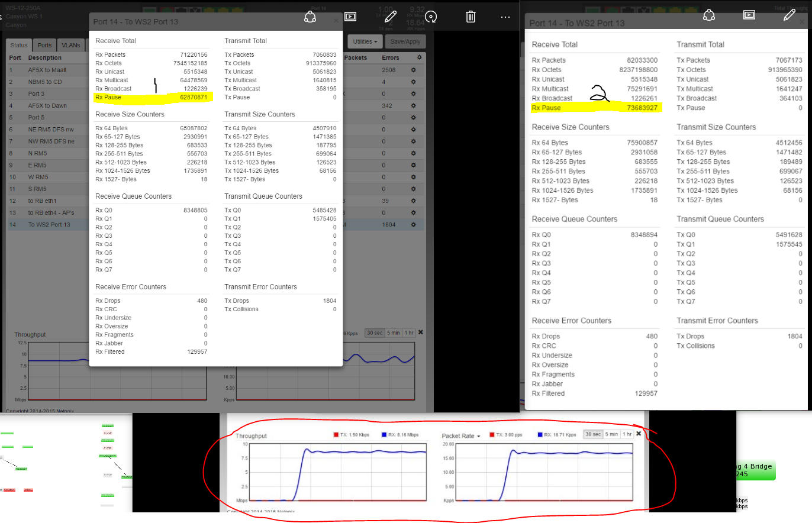Click the pencil Edit icon above the right image

(x=789, y=15)
